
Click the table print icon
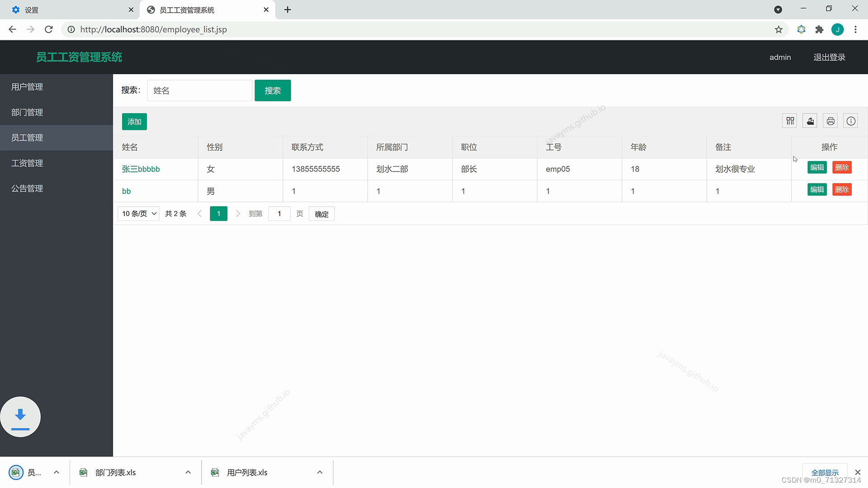click(830, 121)
